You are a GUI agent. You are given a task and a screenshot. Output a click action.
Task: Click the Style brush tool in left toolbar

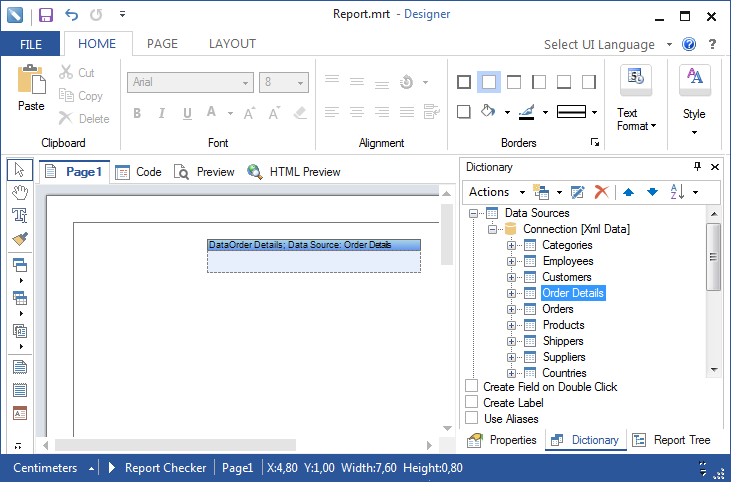[x=19, y=239]
